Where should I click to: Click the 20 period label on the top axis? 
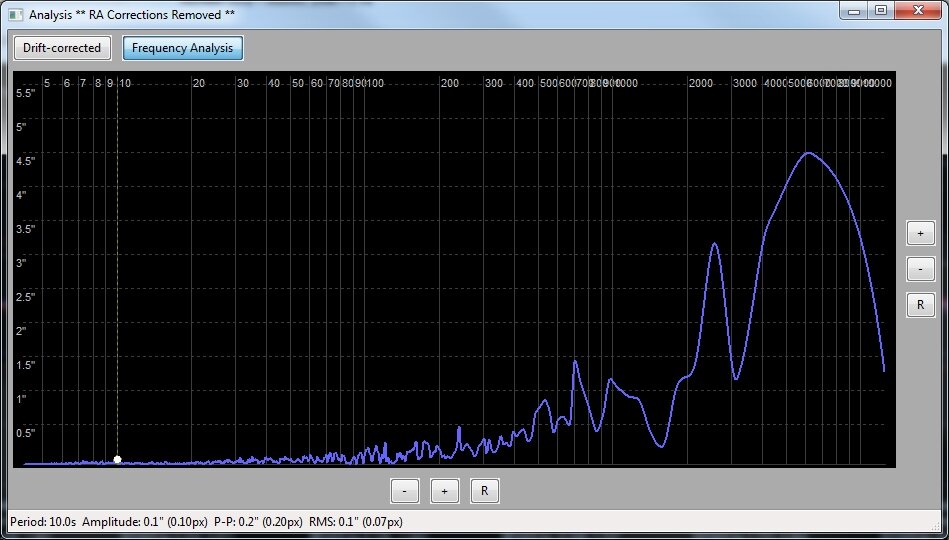point(199,83)
